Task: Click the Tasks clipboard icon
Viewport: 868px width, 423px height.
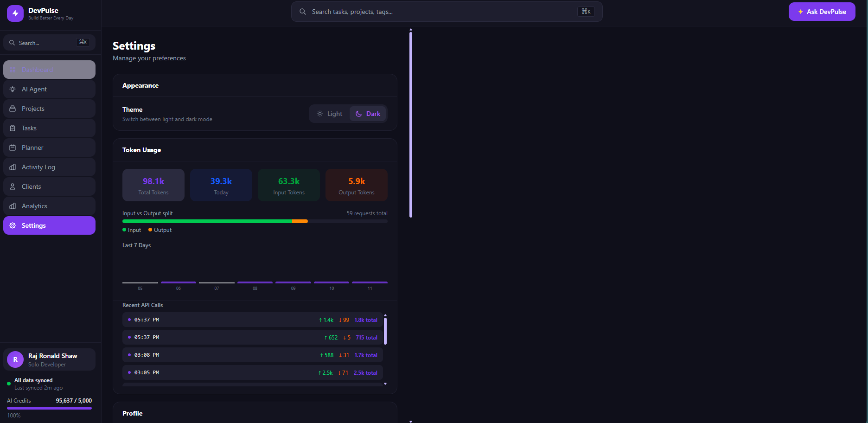Action: 13,128
